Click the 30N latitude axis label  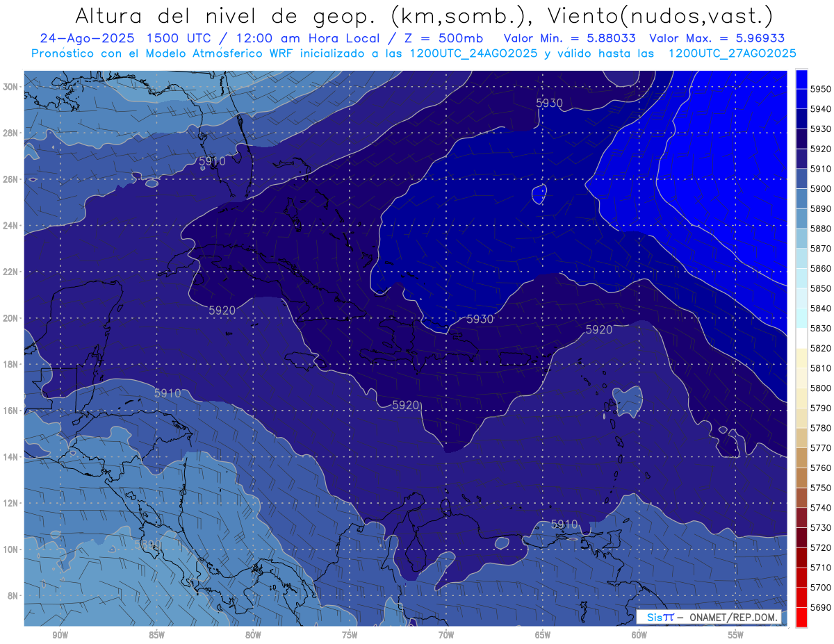coord(10,87)
